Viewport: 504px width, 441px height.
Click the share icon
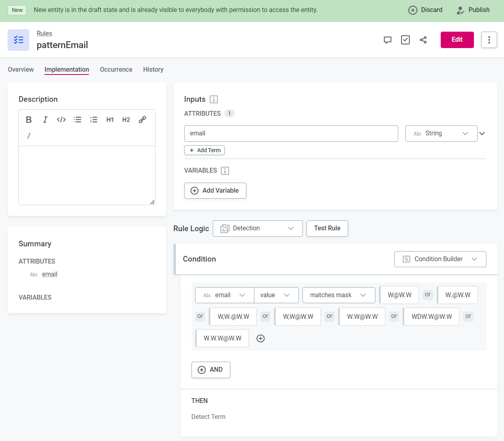tap(423, 40)
